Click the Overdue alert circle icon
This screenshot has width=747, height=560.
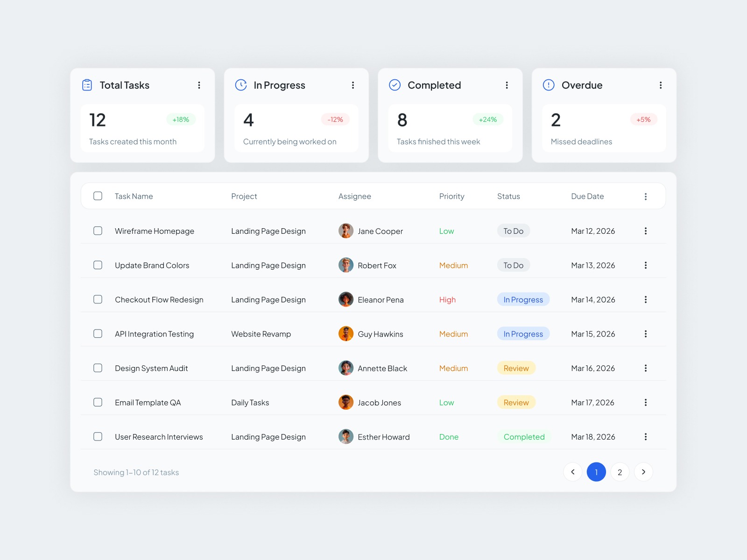[x=549, y=85]
